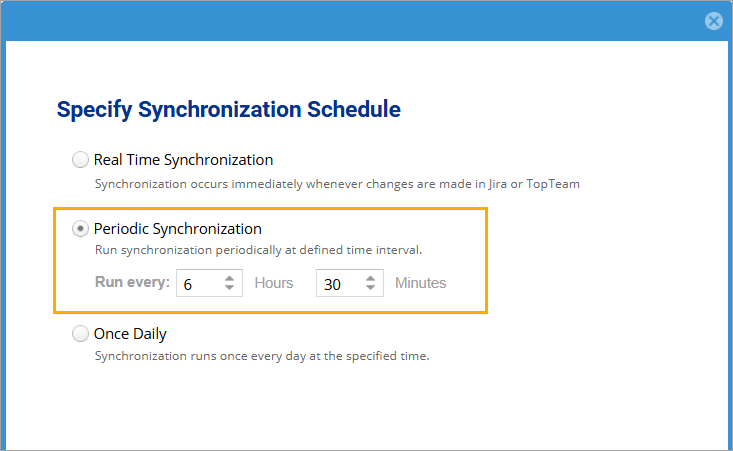The width and height of the screenshot is (733, 451).
Task: Focus the Minutes input field showing 30
Action: 339,284
